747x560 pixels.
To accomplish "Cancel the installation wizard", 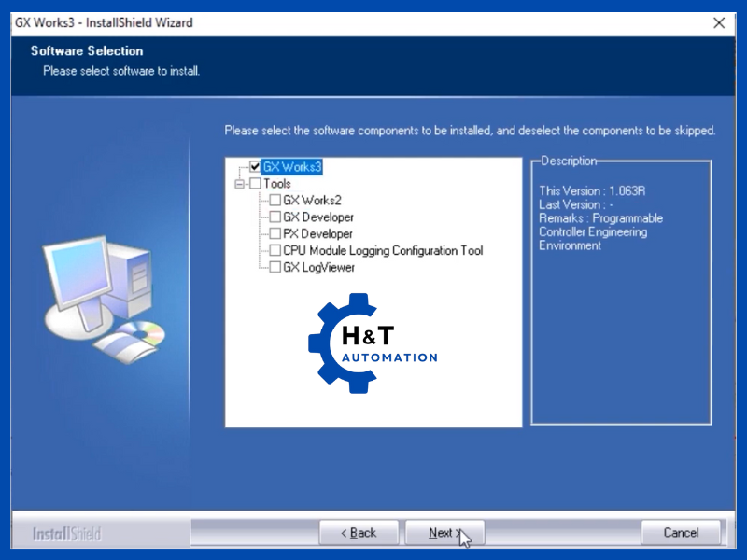I will [681, 533].
